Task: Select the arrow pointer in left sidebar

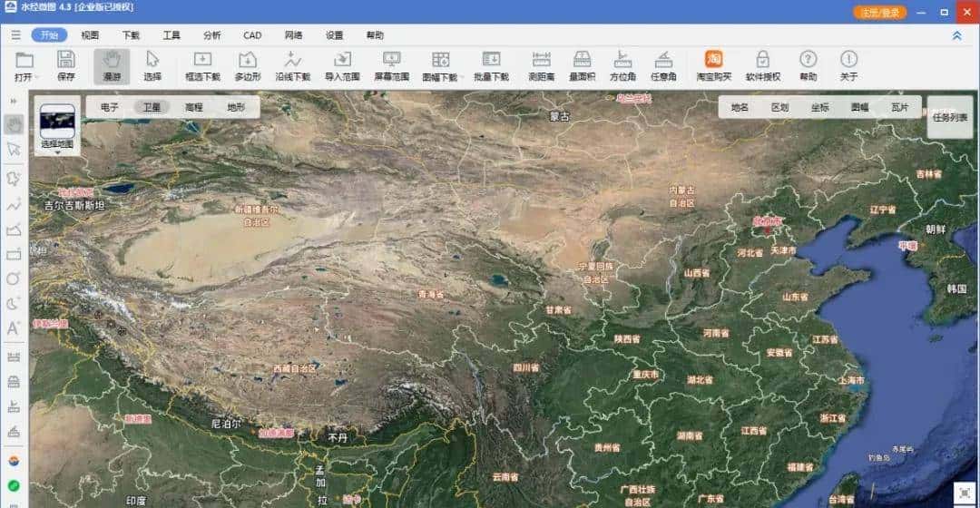Action: tap(14, 150)
